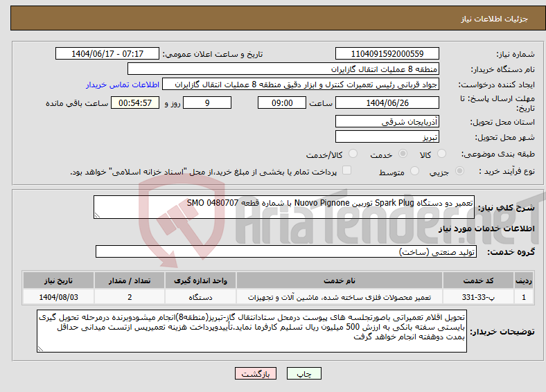Click the چاپ print button
This screenshot has width=546, height=392.
click(x=303, y=374)
